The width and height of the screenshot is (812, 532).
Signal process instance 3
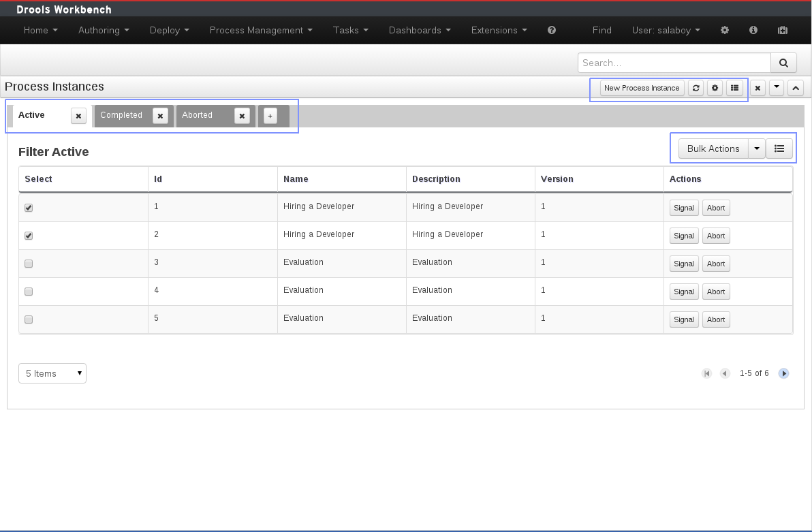pos(683,264)
